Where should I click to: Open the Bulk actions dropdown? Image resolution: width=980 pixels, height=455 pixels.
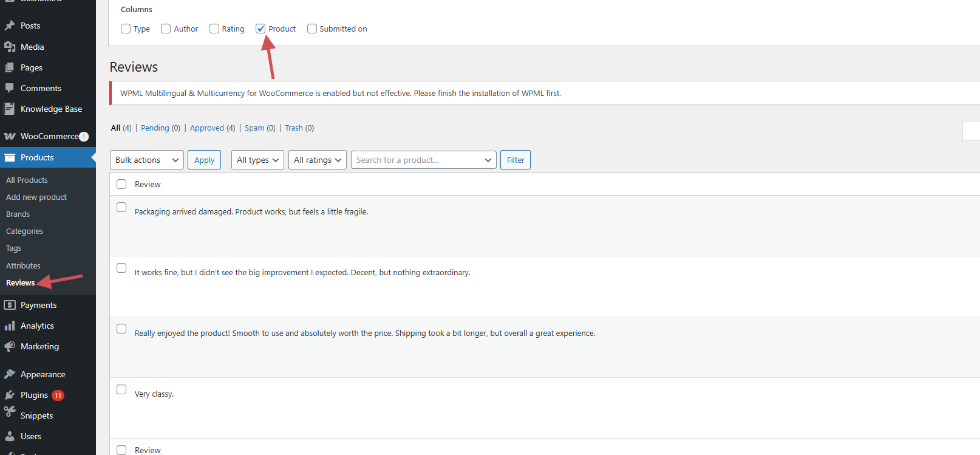pos(146,160)
